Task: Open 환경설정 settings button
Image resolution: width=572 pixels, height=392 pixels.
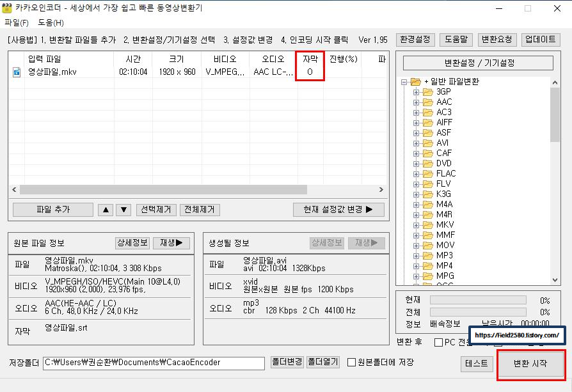Action: point(415,40)
